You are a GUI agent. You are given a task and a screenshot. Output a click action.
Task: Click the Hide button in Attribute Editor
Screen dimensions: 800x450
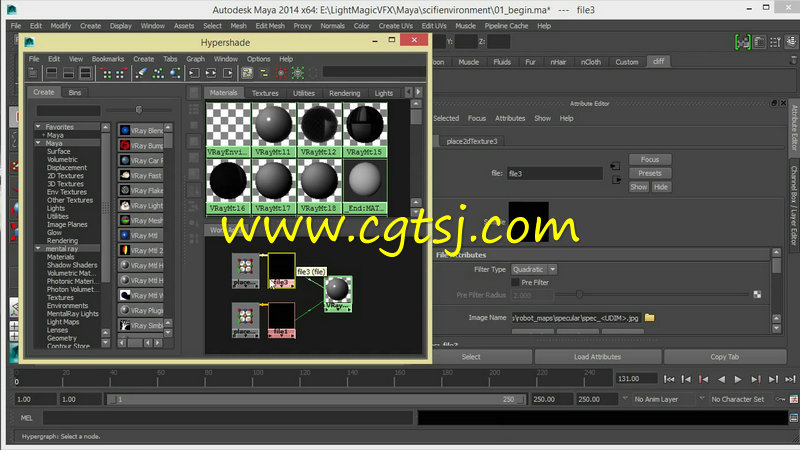pyautogui.click(x=661, y=187)
